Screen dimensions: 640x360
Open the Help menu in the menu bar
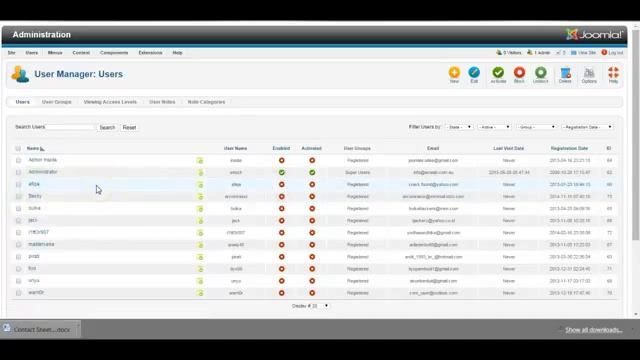coord(177,53)
